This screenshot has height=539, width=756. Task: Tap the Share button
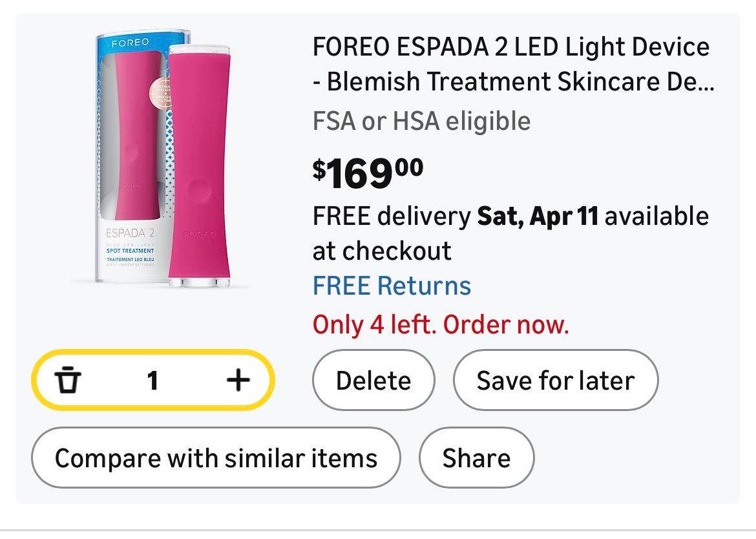476,458
